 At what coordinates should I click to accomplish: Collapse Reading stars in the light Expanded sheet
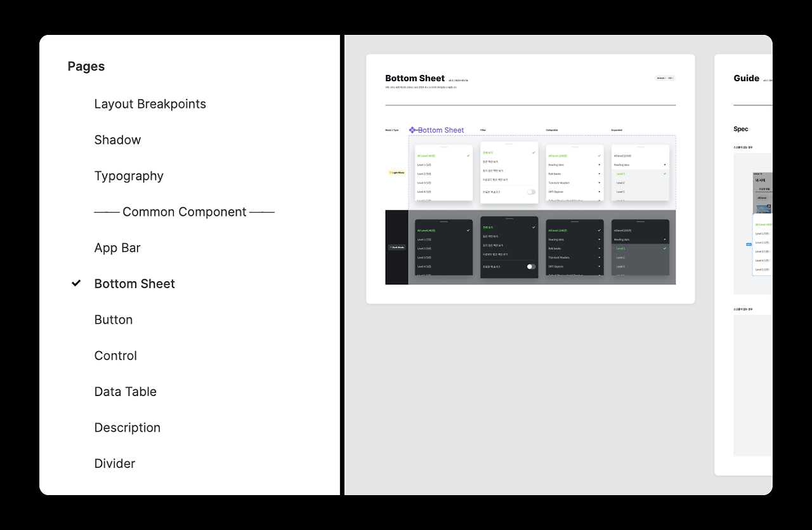(x=665, y=165)
